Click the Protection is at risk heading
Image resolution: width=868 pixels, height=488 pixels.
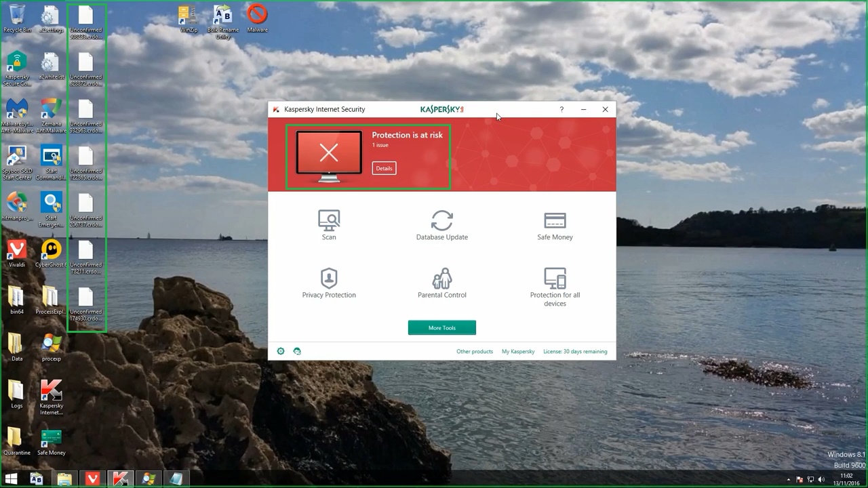point(407,135)
